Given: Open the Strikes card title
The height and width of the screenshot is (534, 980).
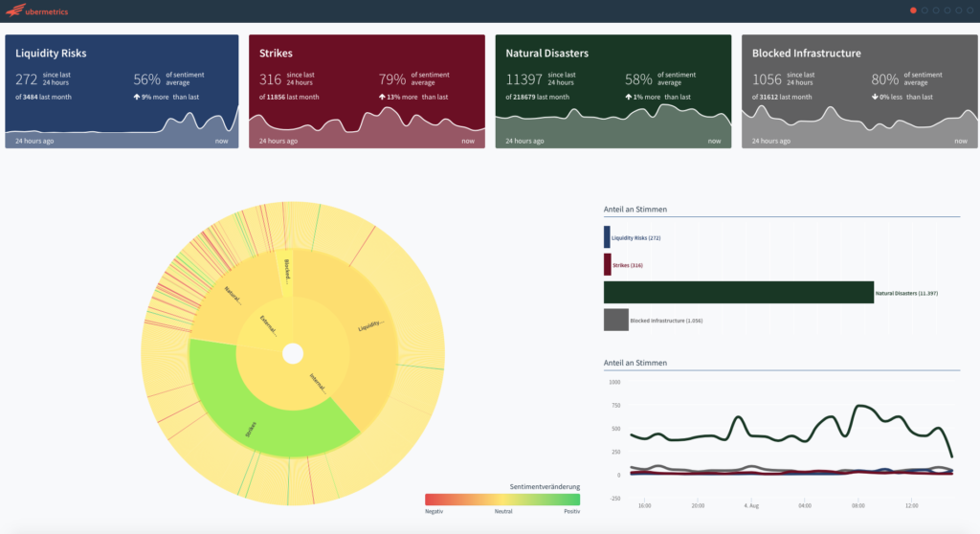Looking at the screenshot, I should pos(276,54).
